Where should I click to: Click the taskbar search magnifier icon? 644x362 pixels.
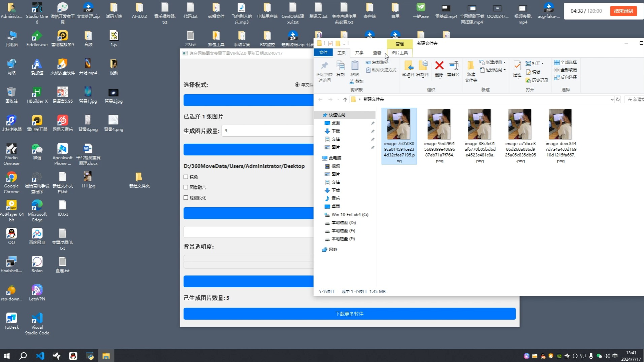pyautogui.click(x=23, y=356)
